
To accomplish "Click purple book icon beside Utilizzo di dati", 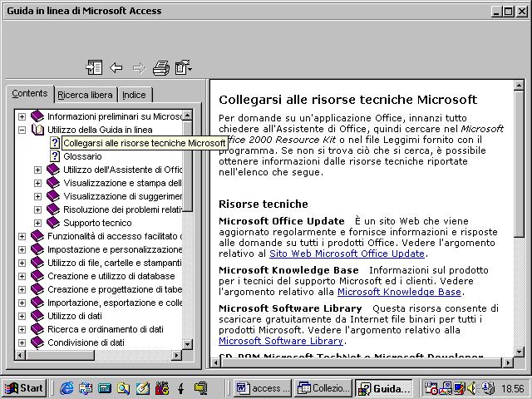I will point(37,316).
